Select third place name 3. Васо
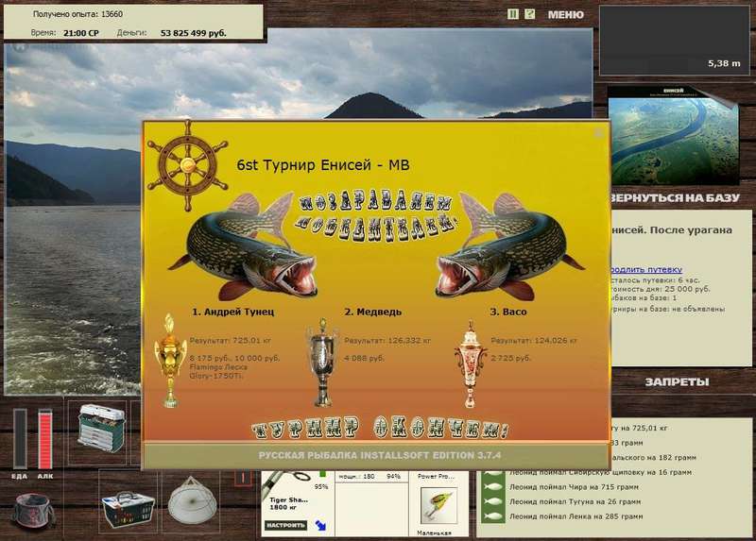The image size is (756, 541). point(508,312)
